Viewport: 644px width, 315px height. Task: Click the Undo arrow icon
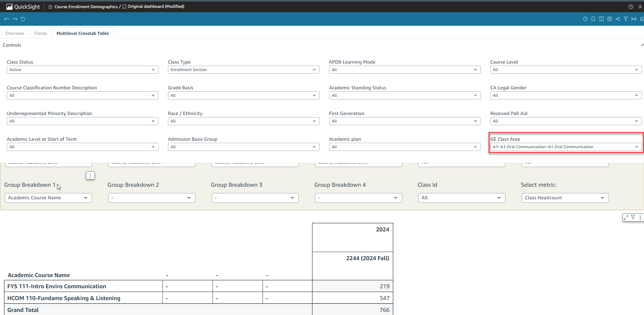6,19
